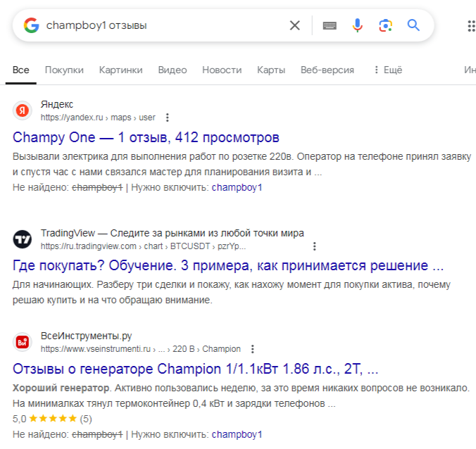Start voice search with microphone icon

click(x=358, y=25)
